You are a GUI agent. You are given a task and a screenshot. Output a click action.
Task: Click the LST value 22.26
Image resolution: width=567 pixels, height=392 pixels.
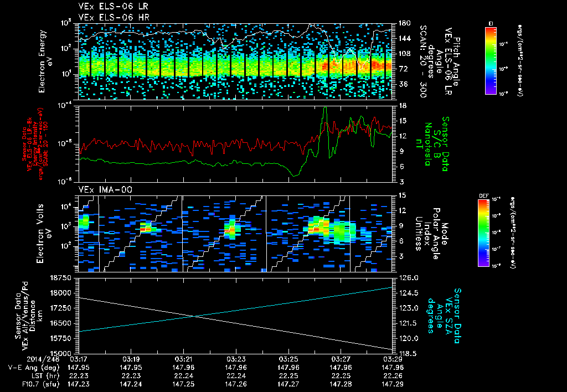tap(393, 376)
